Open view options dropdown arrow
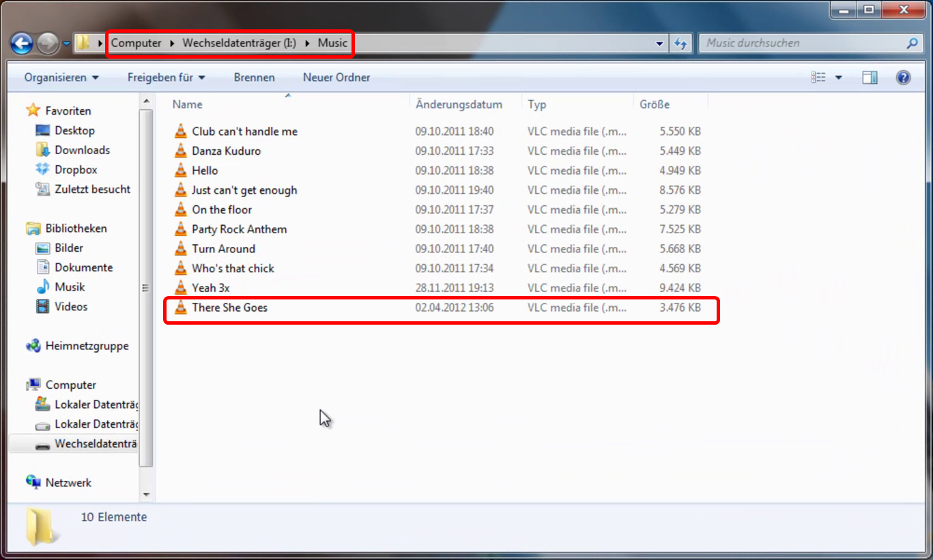This screenshot has height=560, width=933. 839,78
